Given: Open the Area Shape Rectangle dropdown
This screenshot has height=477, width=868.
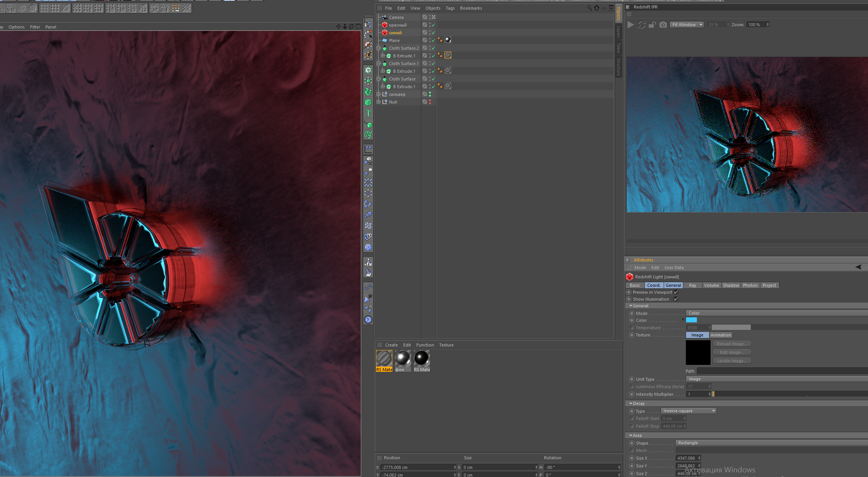Looking at the screenshot, I should pyautogui.click(x=771, y=443).
